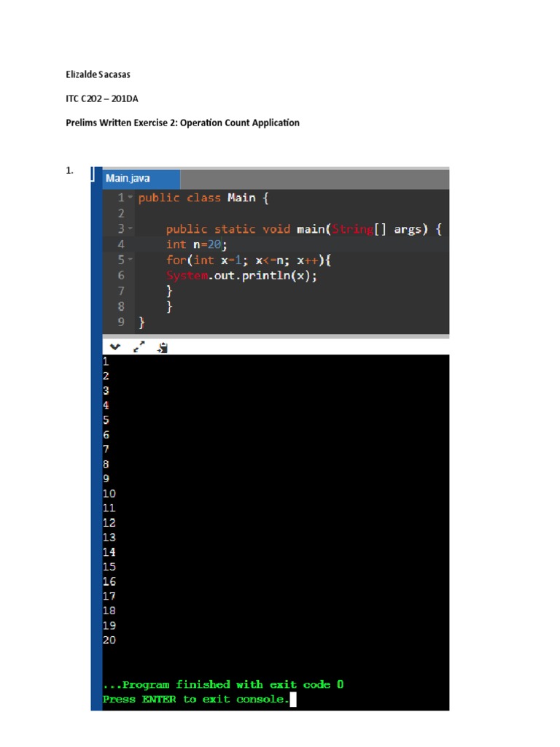The height and width of the screenshot is (747, 560).
Task: Click the for loop header line
Action: (x=249, y=260)
